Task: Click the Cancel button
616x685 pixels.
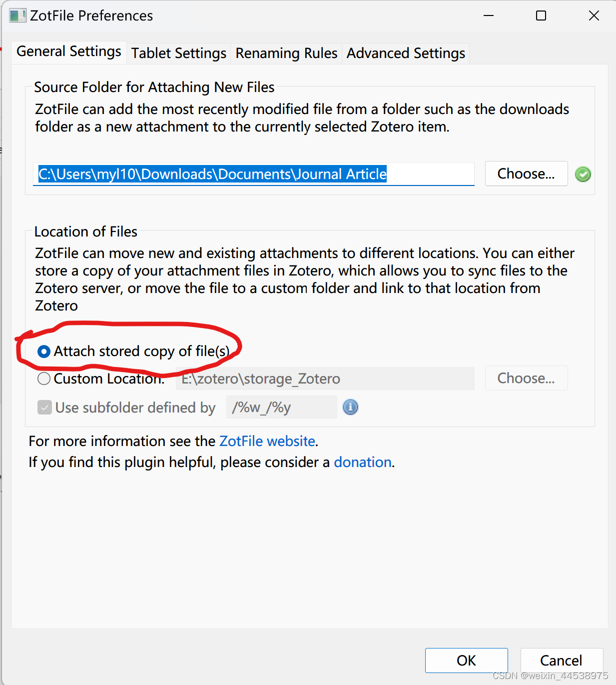Action: click(x=561, y=660)
